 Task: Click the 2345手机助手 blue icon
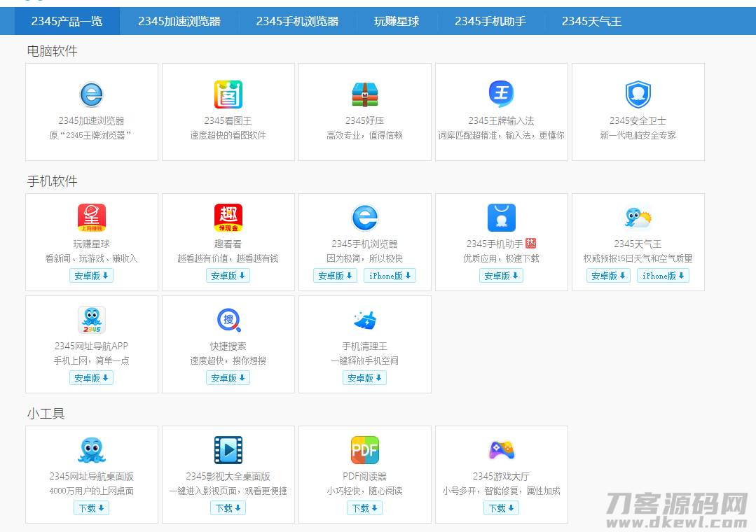pyautogui.click(x=502, y=218)
